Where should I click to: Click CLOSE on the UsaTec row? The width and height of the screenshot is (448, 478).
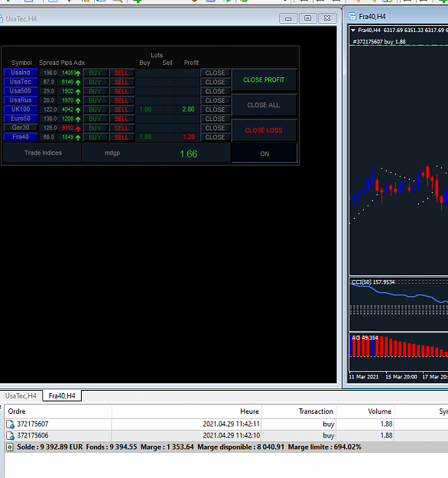coord(215,82)
